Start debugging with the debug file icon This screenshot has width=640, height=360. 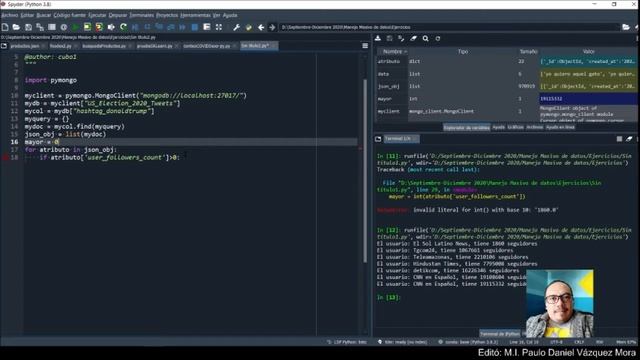pos(135,27)
